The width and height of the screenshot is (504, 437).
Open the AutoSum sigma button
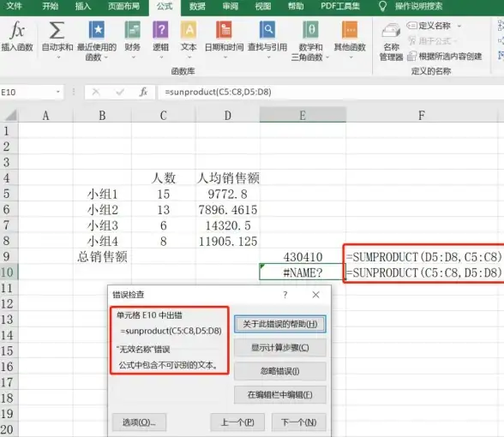57,31
